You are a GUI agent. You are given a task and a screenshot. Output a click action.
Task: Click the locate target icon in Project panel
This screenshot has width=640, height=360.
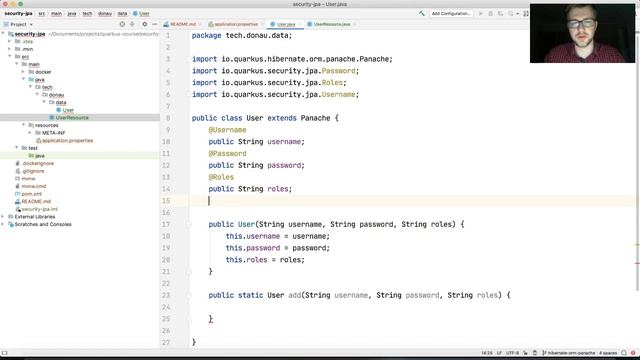click(x=122, y=24)
